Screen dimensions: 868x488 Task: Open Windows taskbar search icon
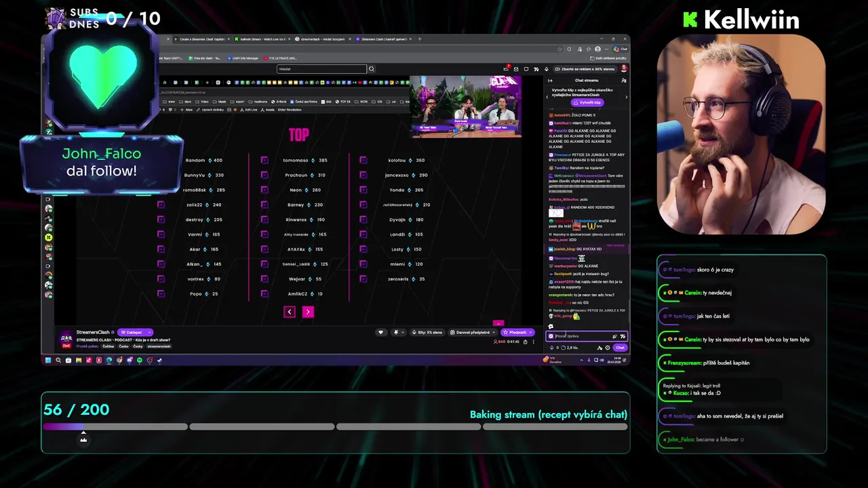point(58,360)
